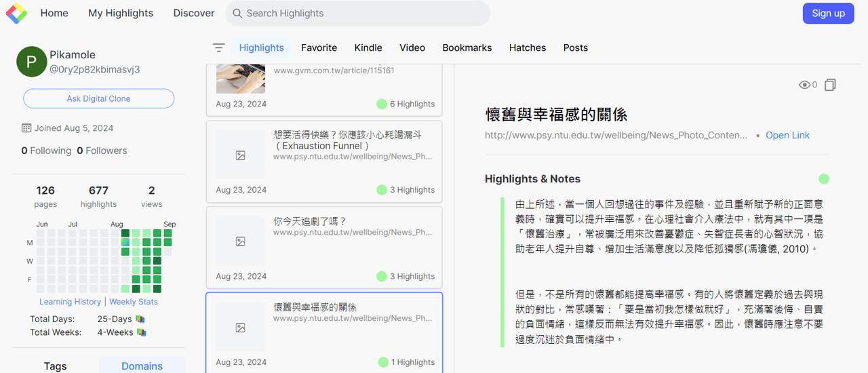Open the 你今天追劇了嗎？ highlight card
The height and width of the screenshot is (373, 868).
(324, 248)
